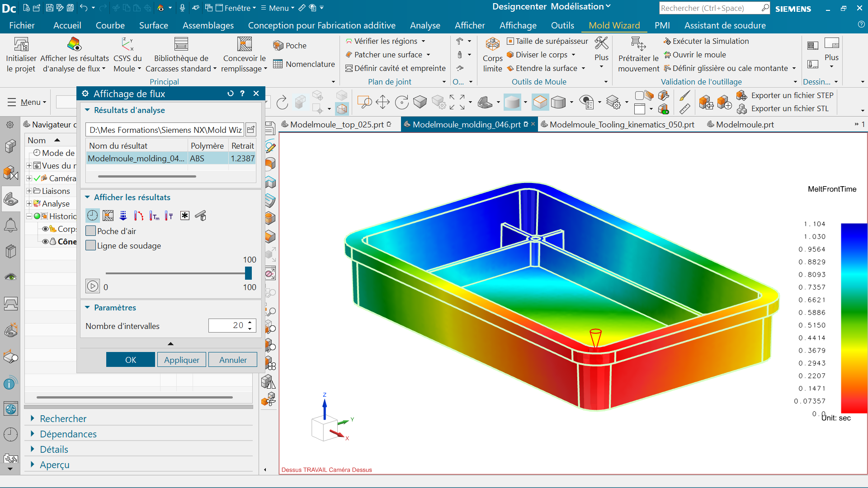Open the Menu button in toolbar
This screenshot has width=868, height=488.
(x=27, y=102)
